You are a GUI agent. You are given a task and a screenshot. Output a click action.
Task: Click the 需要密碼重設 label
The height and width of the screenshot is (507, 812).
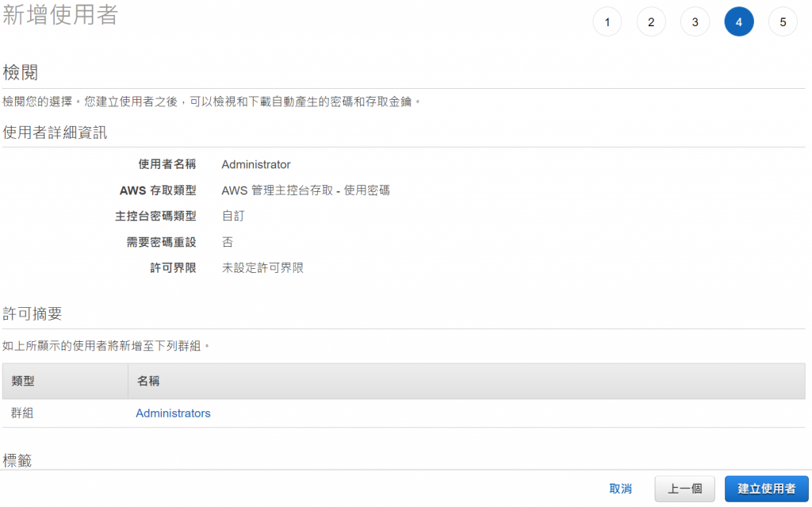[161, 241]
